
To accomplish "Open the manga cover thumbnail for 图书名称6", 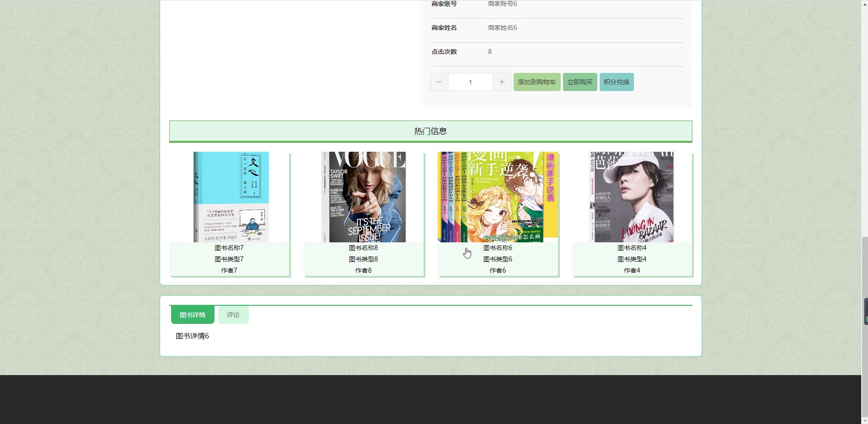I will coord(498,197).
